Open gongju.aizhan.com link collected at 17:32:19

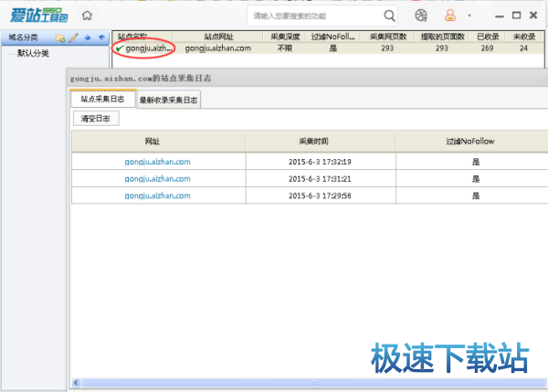pos(158,162)
